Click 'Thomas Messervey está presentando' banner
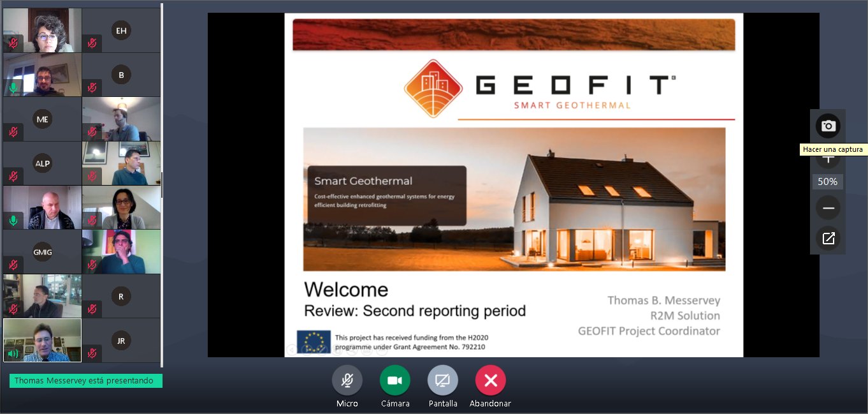The height and width of the screenshot is (414, 868). [86, 381]
